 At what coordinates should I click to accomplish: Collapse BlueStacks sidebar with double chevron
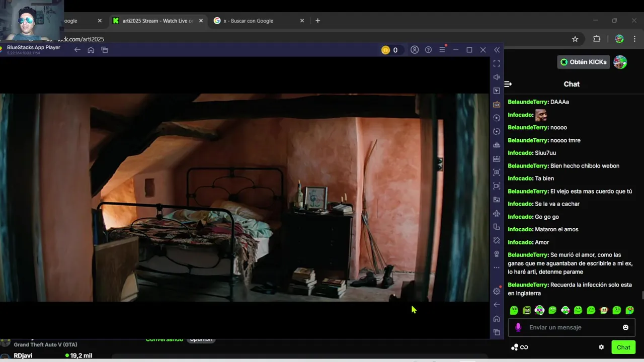[497, 50]
